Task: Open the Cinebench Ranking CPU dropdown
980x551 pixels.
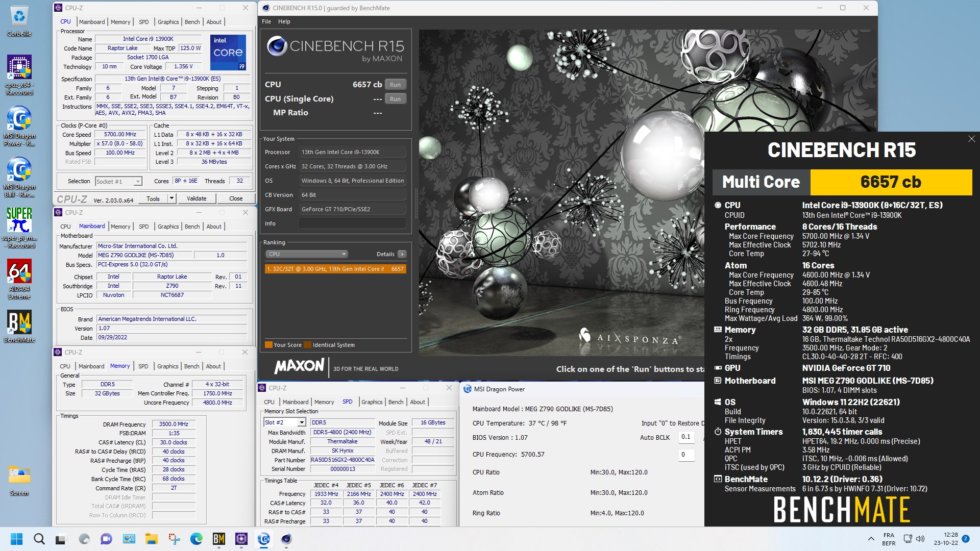Action: point(306,254)
